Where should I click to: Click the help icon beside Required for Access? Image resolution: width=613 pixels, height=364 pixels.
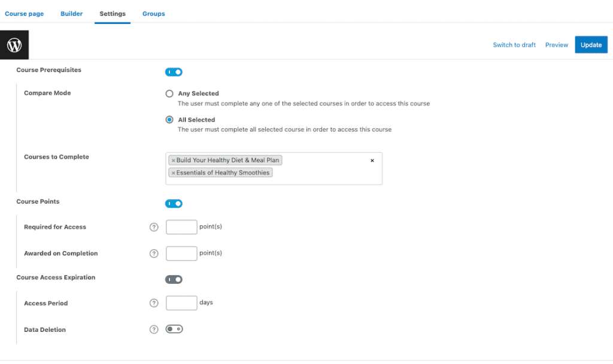pos(154,227)
